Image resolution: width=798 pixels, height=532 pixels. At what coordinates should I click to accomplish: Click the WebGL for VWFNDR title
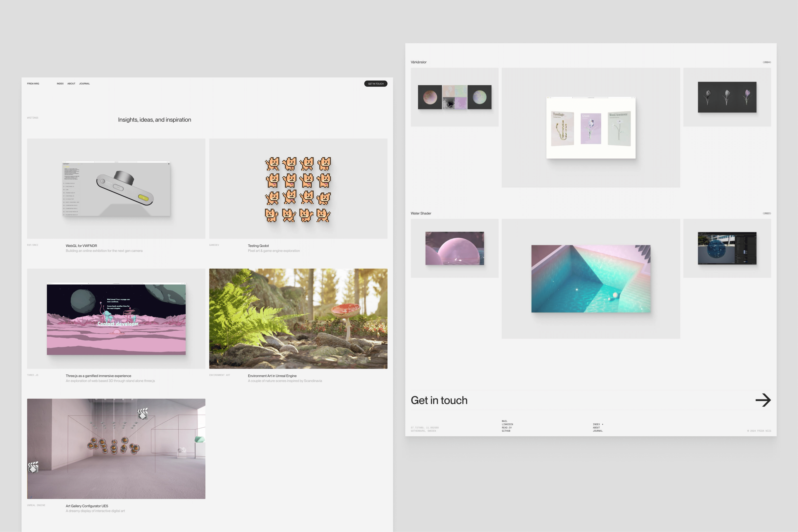click(81, 246)
